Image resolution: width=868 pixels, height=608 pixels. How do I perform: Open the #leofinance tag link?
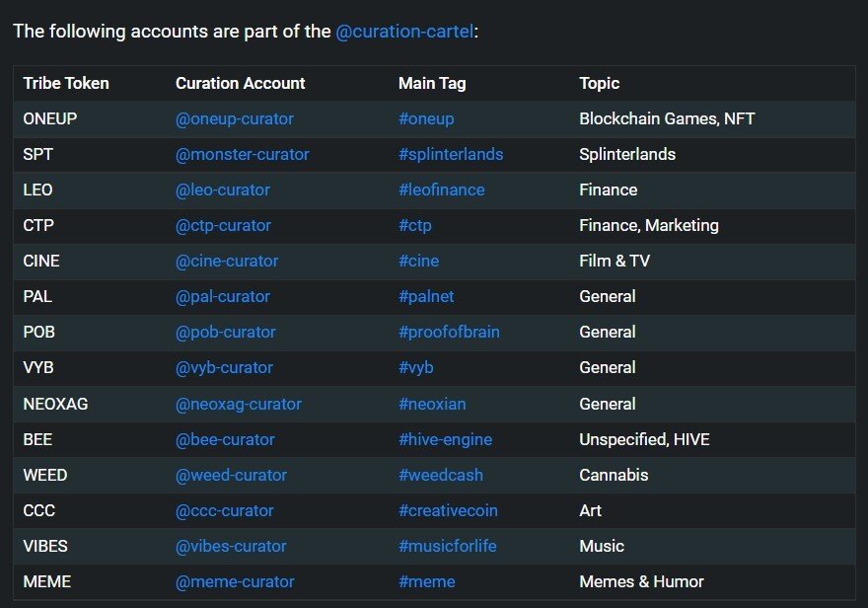pyautogui.click(x=441, y=190)
